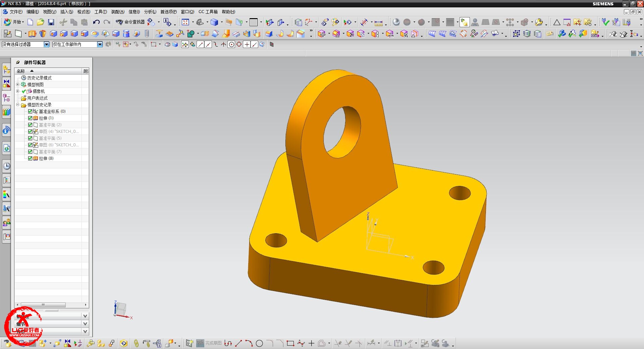The image size is (644, 349).
Task: Save the part with the floppy disk icon
Action: [x=51, y=22]
